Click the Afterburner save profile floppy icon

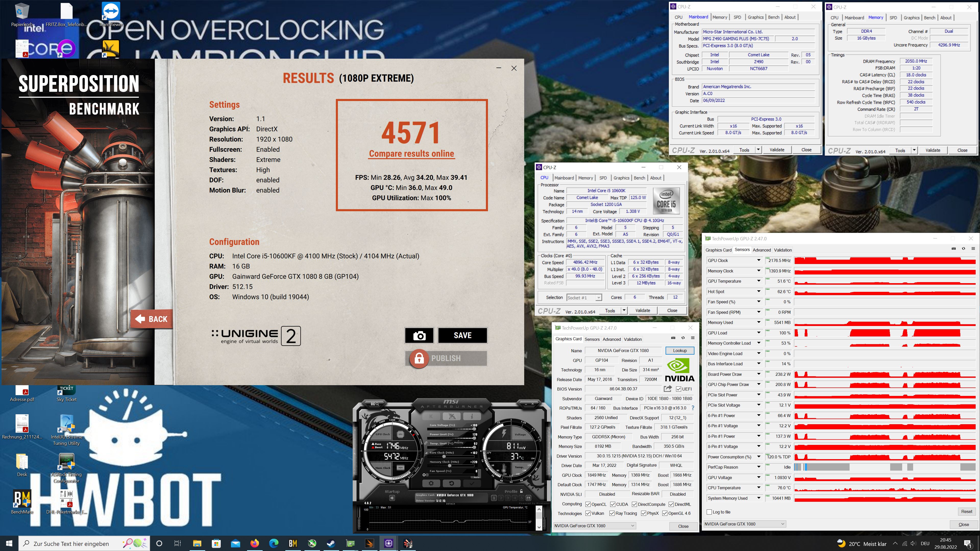[529, 498]
